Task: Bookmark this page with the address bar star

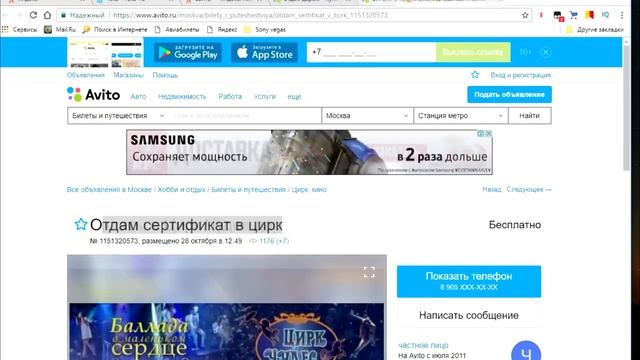Action: (x=525, y=15)
